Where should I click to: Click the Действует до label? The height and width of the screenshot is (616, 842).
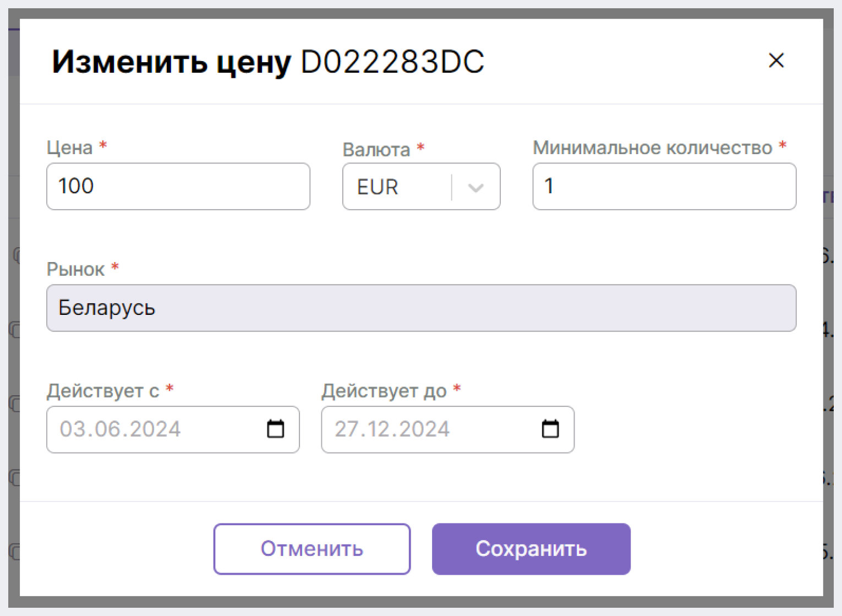384,391
